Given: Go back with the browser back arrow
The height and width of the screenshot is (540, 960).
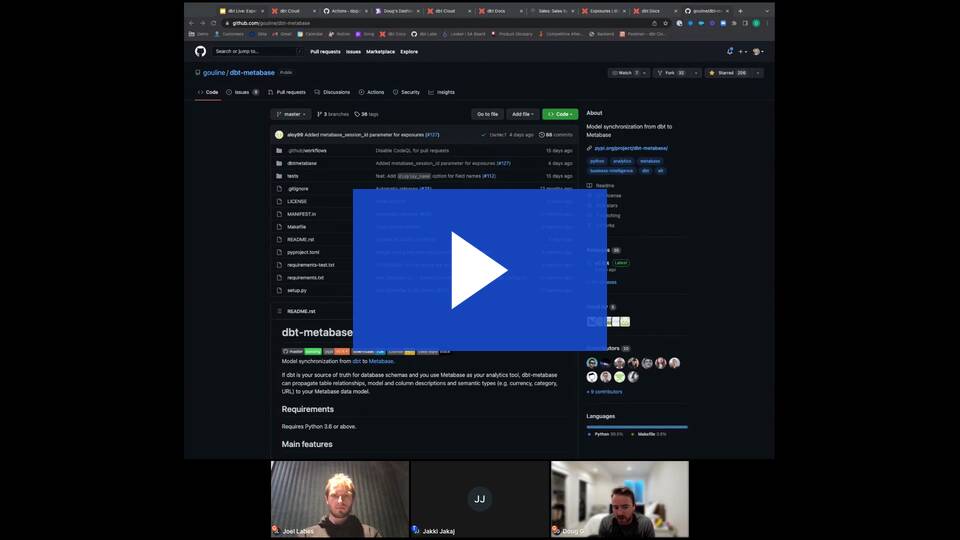Looking at the screenshot, I should coord(192,23).
